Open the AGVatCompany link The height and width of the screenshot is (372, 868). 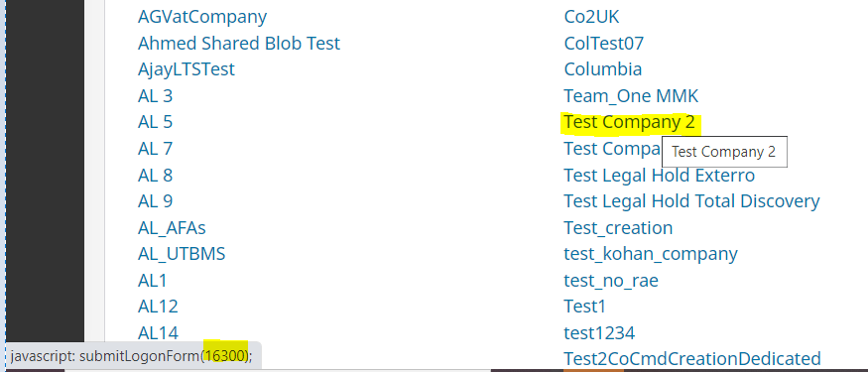tap(202, 17)
